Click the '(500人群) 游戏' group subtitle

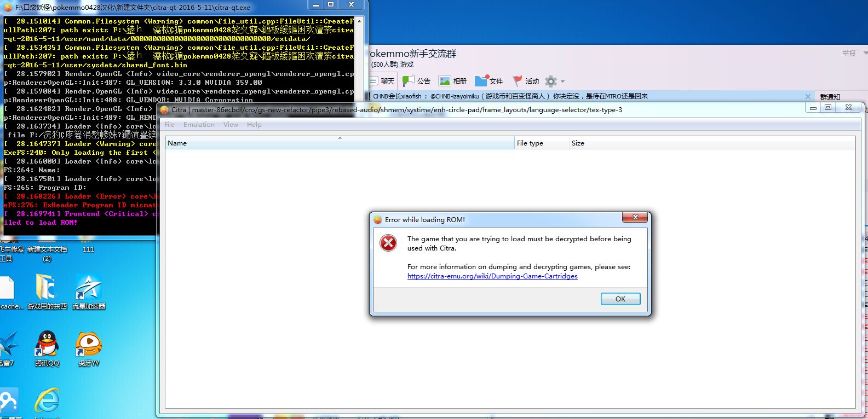[392, 65]
